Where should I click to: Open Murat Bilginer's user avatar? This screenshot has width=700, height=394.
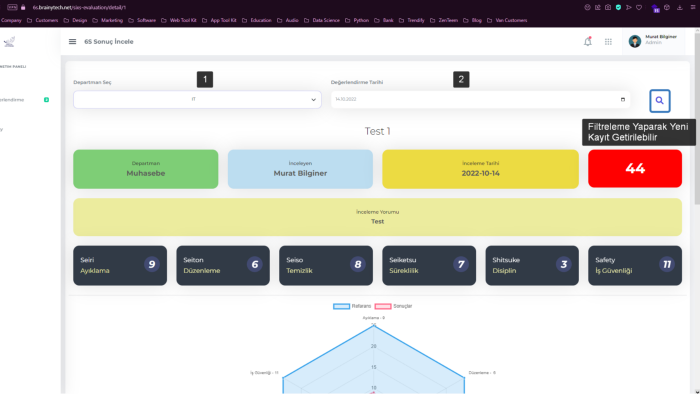[634, 41]
